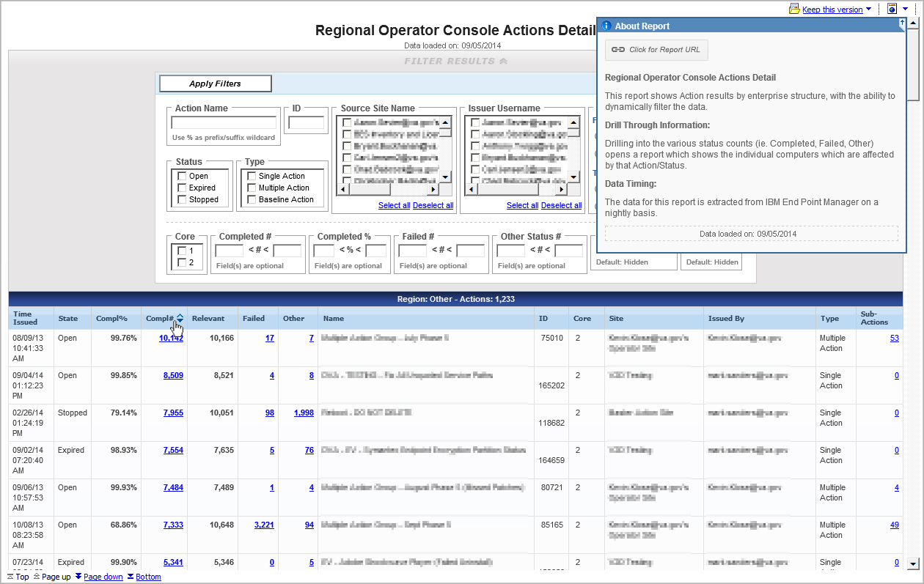Check the Core 2 checkbox

183,262
